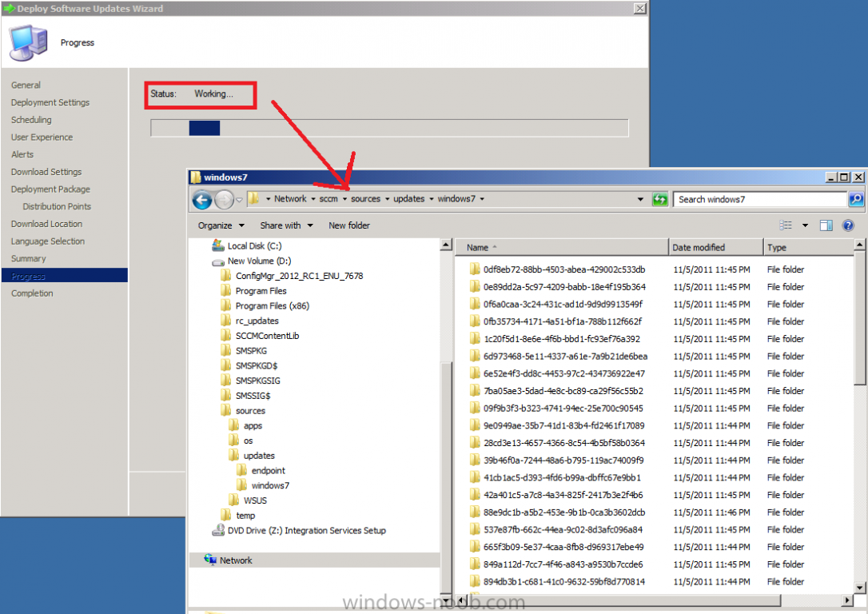Click the search magnifier icon
This screenshot has width=868, height=614.
856,199
